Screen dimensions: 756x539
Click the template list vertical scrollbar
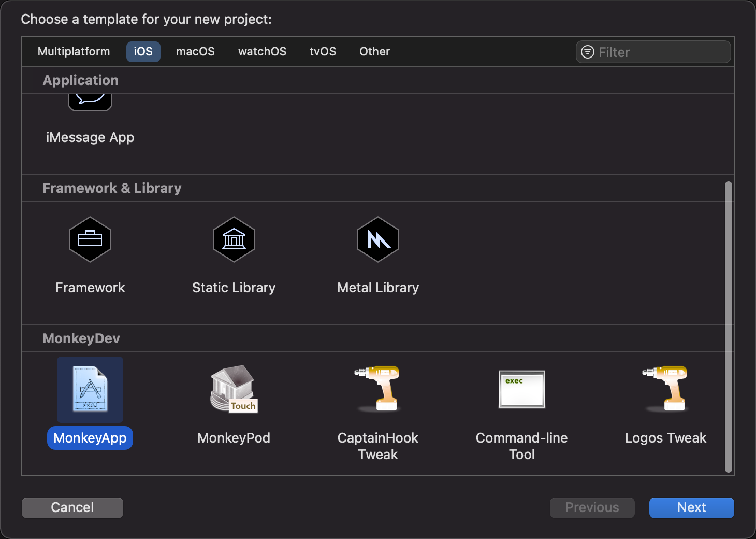pos(729,327)
